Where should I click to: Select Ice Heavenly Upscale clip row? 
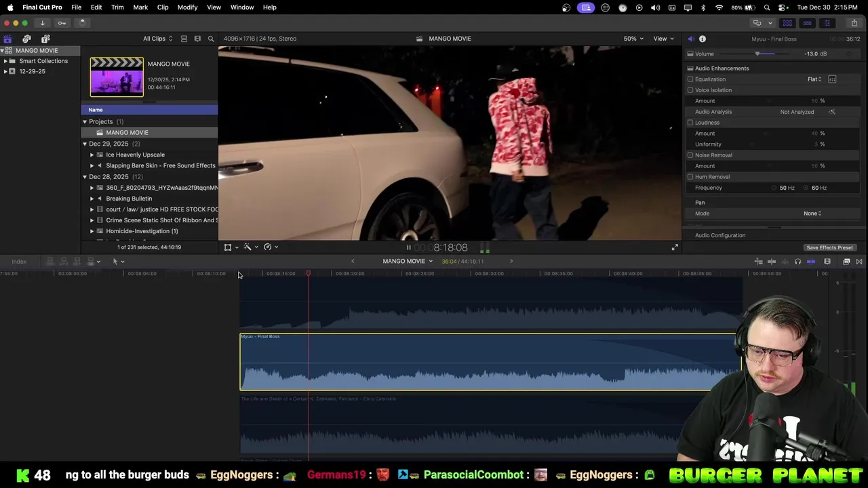(149, 155)
